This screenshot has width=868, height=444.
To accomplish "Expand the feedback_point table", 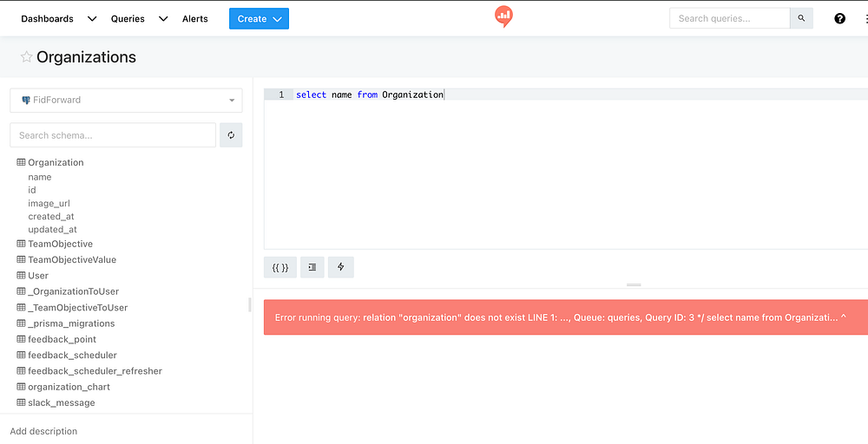I will click(62, 339).
